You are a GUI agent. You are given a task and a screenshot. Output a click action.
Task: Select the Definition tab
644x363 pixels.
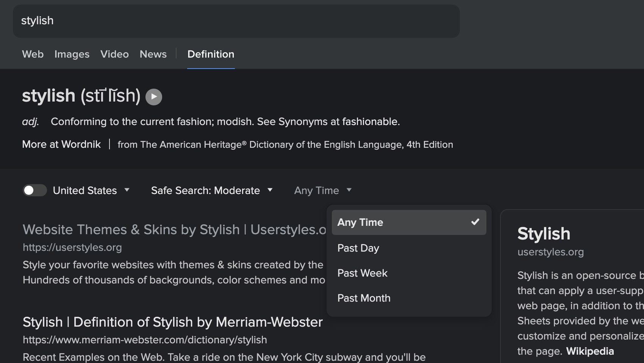(x=211, y=54)
